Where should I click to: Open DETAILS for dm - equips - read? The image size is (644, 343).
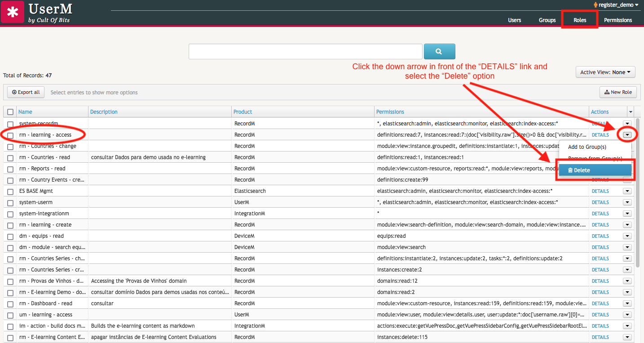(600, 236)
